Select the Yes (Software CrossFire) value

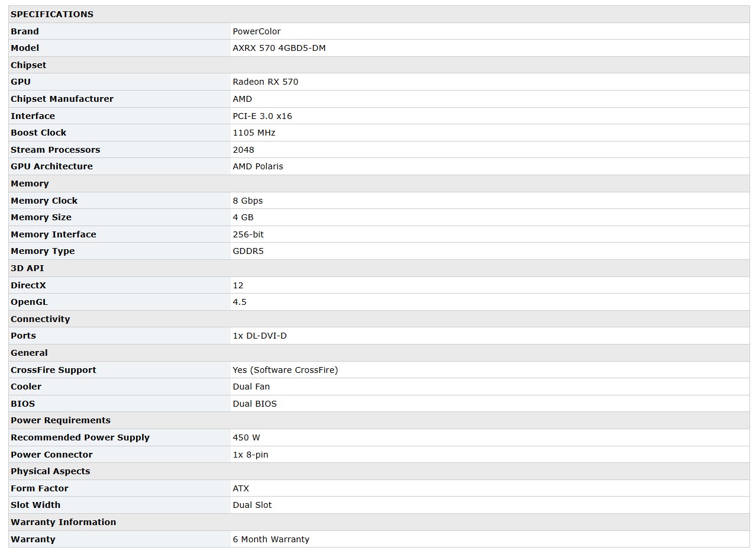286,370
